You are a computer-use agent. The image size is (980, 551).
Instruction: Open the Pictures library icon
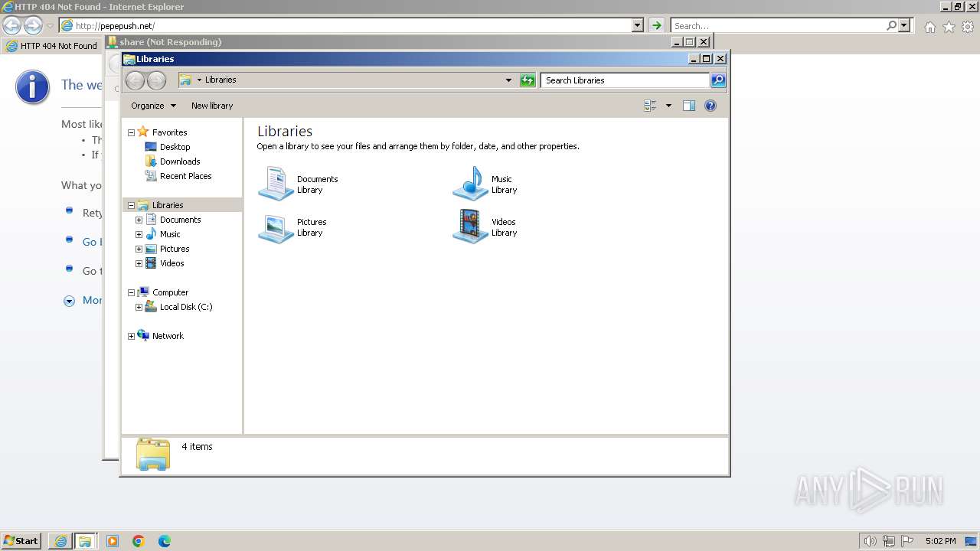tap(276, 227)
